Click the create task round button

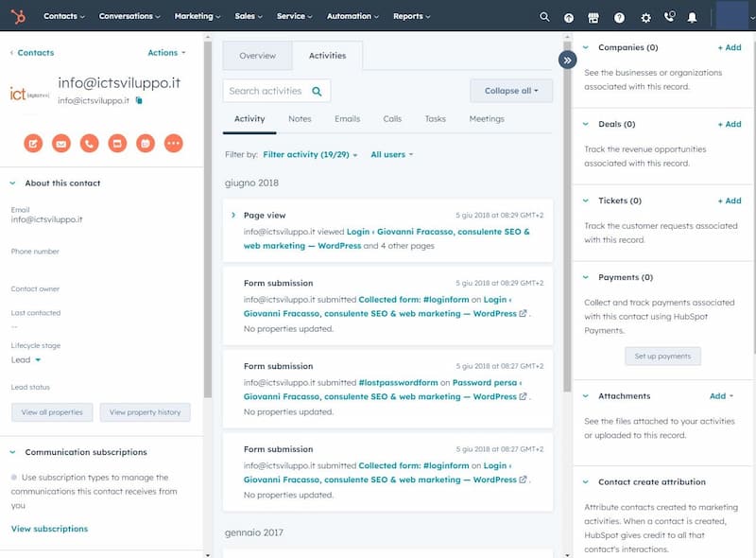[117, 144]
